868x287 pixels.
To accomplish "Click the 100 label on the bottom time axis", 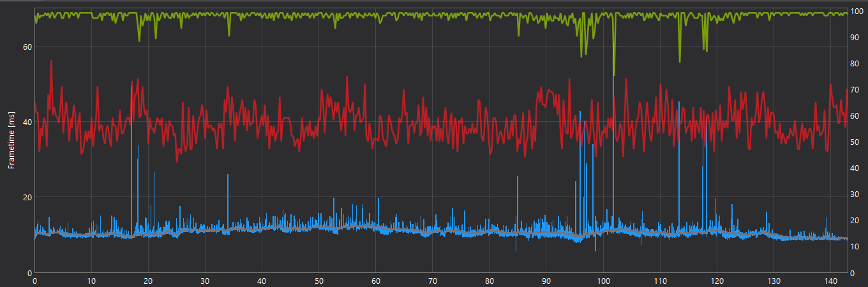I will pos(603,281).
